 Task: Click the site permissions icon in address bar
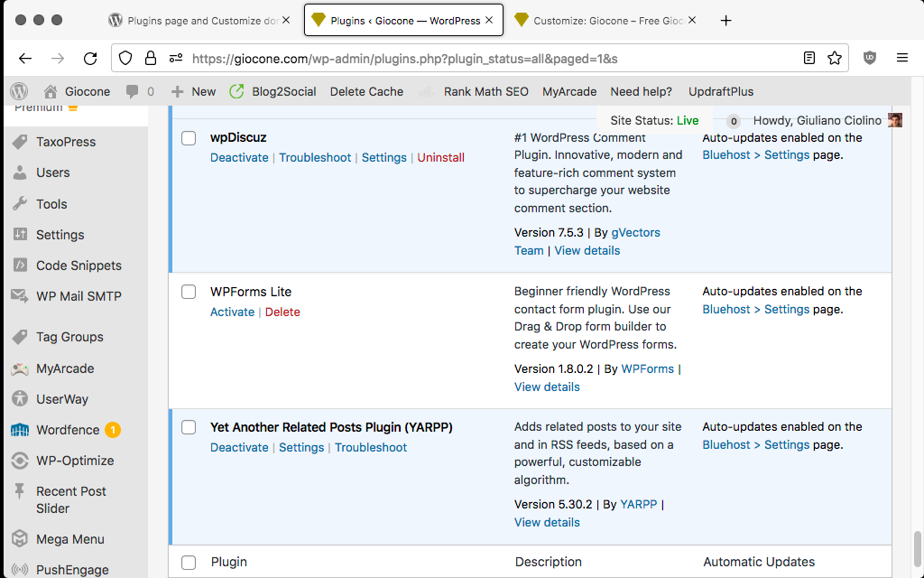tap(176, 58)
